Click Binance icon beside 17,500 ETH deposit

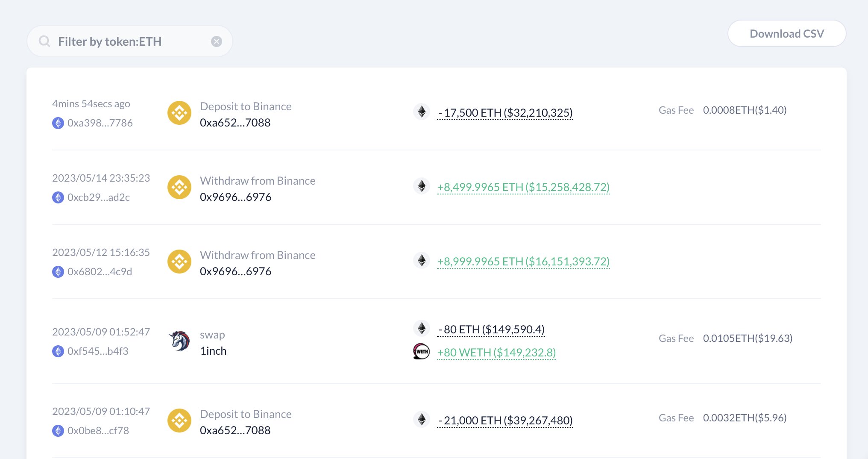point(179,113)
